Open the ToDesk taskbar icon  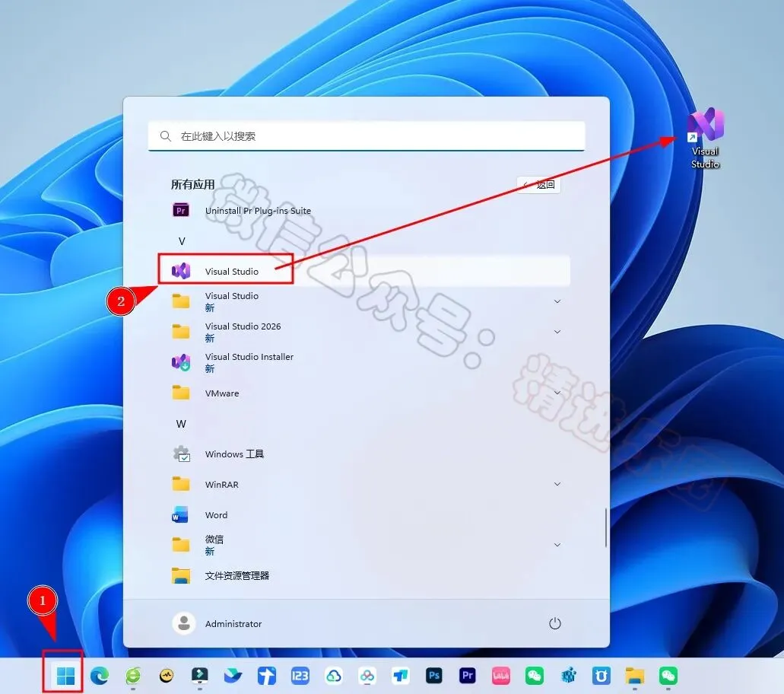tap(401, 676)
